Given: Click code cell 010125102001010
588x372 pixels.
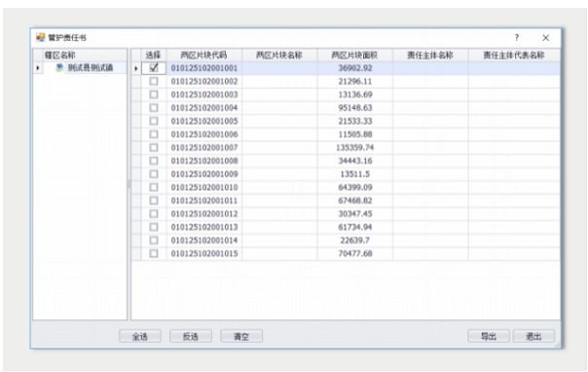Looking at the screenshot, I should click(204, 188).
